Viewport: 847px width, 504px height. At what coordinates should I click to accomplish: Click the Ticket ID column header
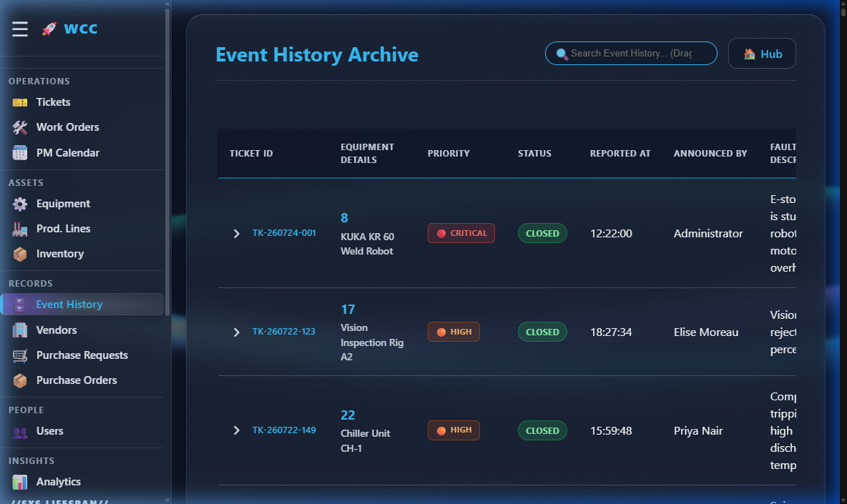251,154
